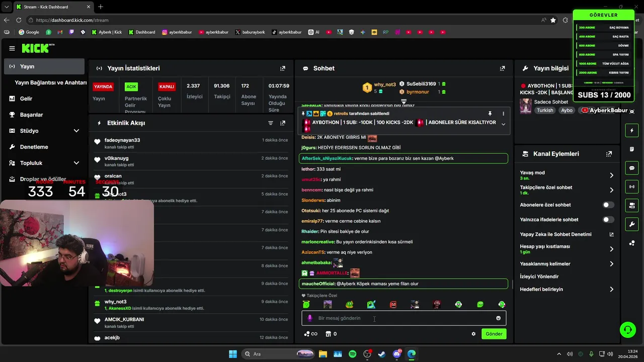This screenshot has width=644, height=362.
Task: Insert the red angry face emote
Action: 393,305
